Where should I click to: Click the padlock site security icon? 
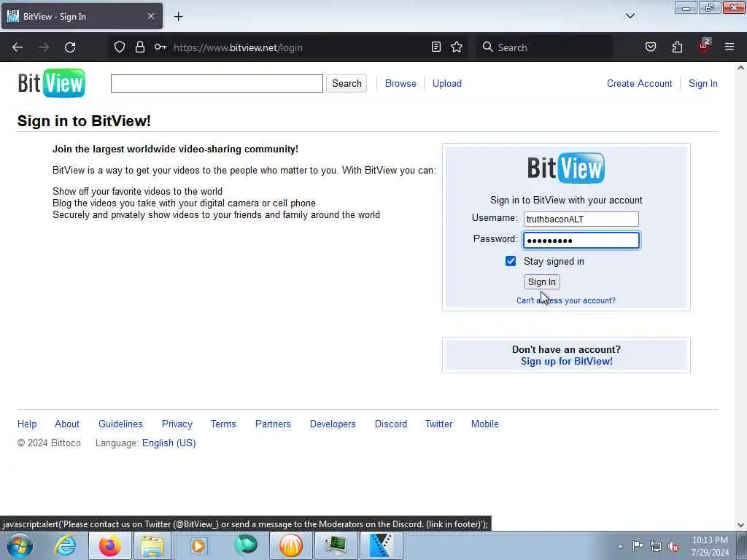(x=139, y=47)
